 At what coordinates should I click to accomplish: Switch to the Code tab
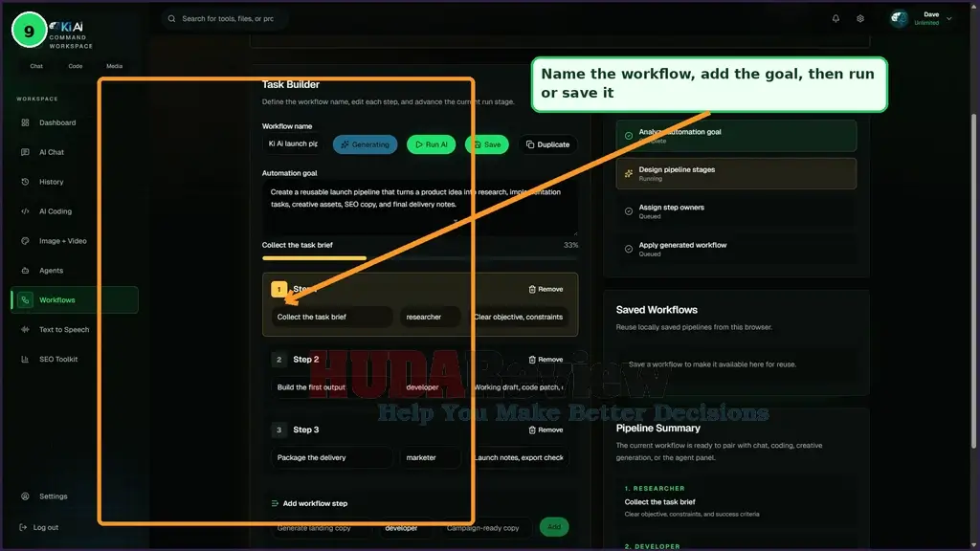(x=76, y=66)
